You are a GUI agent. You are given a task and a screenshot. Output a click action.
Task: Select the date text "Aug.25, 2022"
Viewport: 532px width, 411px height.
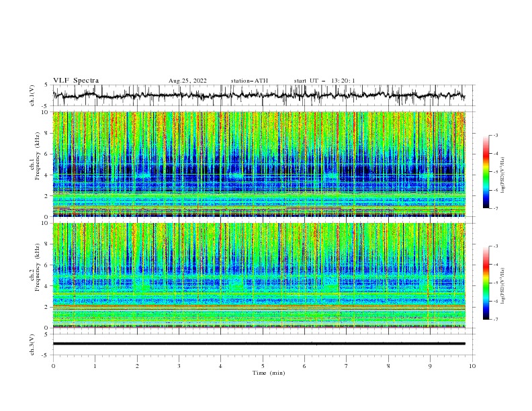pyautogui.click(x=187, y=81)
